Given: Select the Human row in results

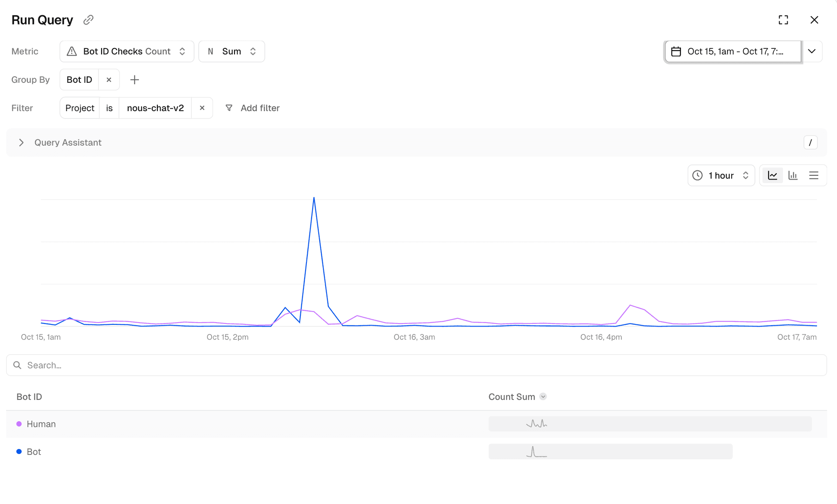Looking at the screenshot, I should click(41, 424).
